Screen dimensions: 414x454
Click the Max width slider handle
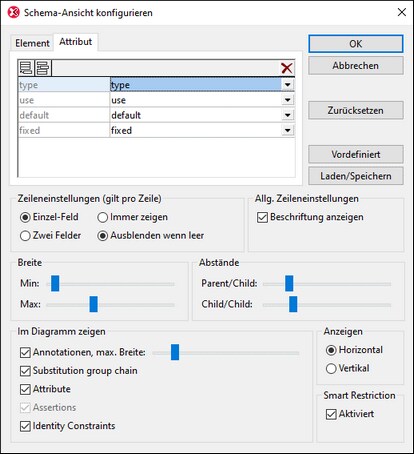point(94,304)
